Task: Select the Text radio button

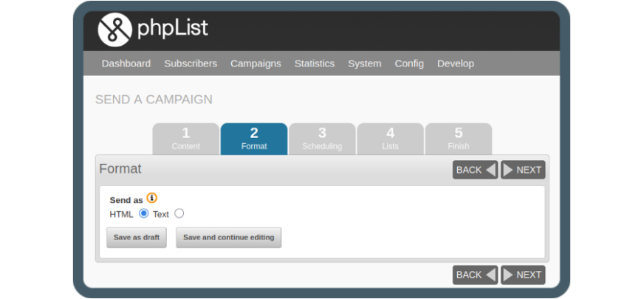Action: click(x=179, y=214)
